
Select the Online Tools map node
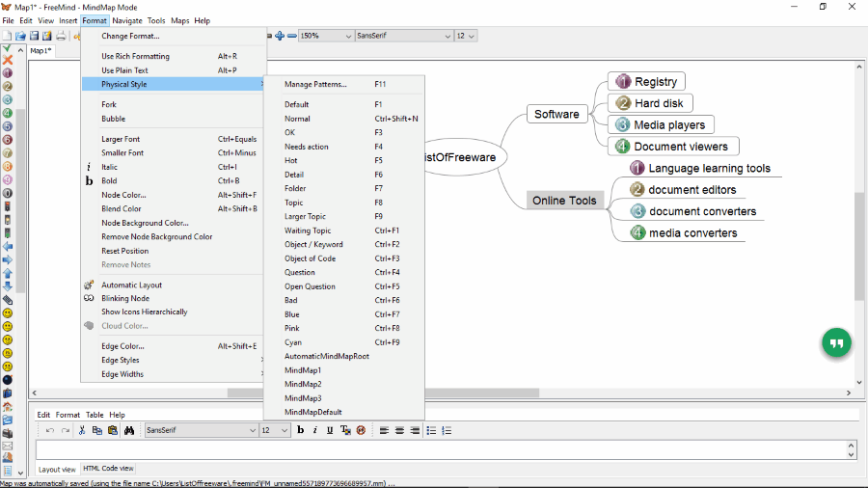click(x=564, y=201)
